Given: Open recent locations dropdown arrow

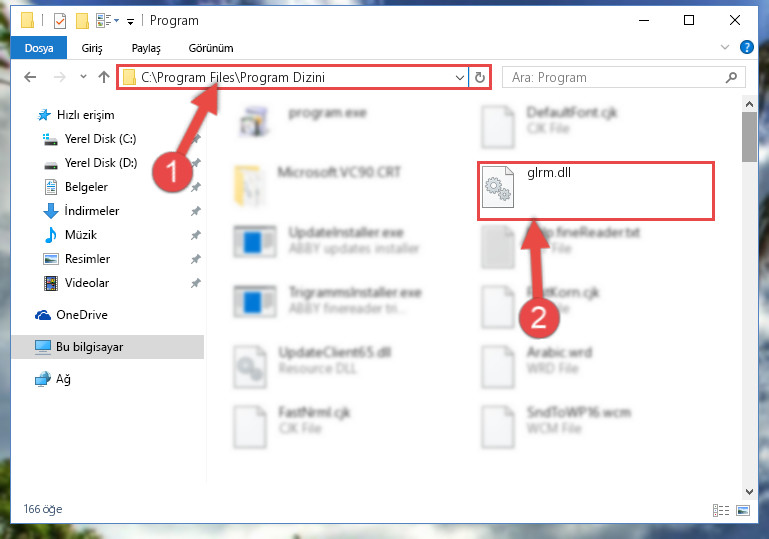Looking at the screenshot, I should pyautogui.click(x=83, y=77).
